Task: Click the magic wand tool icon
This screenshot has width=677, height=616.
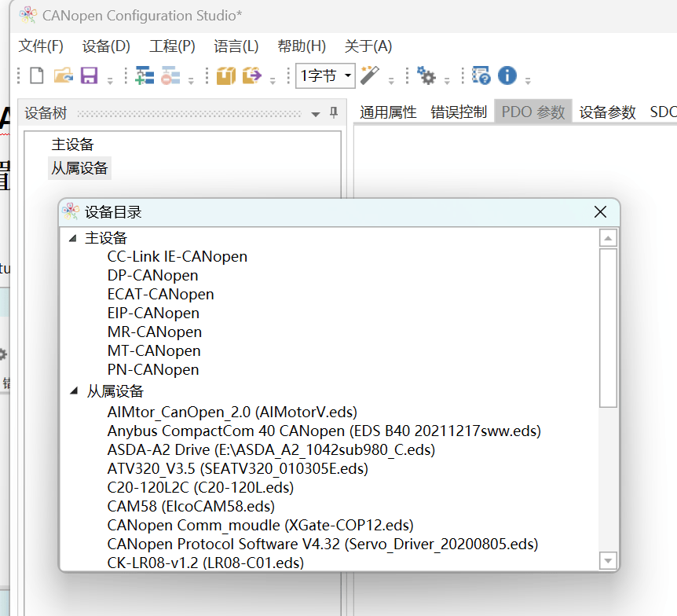Action: (370, 75)
